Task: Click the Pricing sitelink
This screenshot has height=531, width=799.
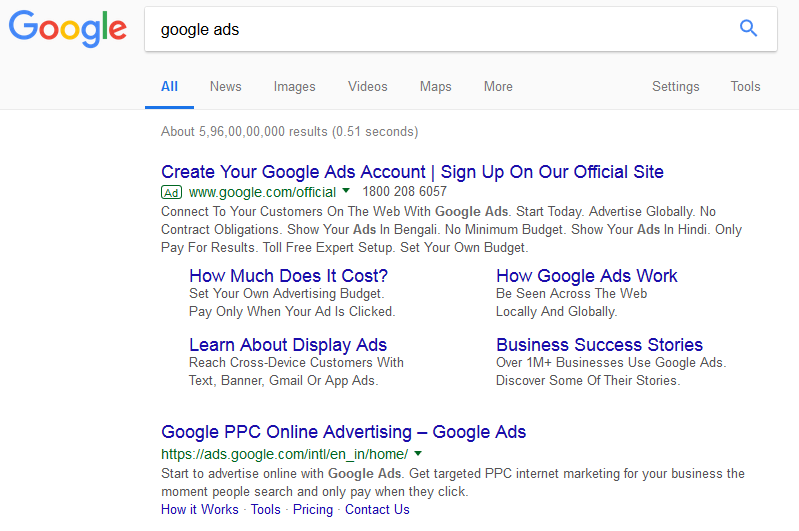Action: [313, 510]
